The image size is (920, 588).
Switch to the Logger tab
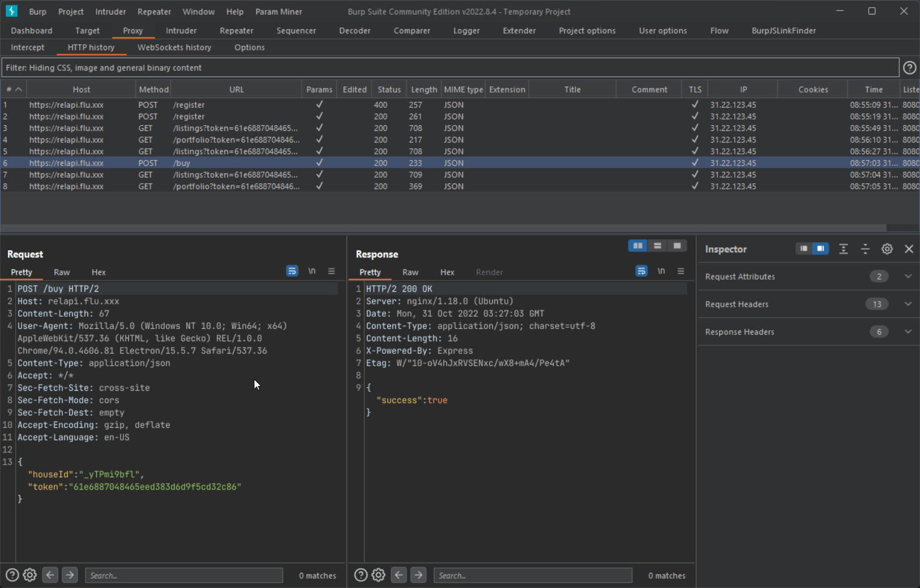point(466,31)
